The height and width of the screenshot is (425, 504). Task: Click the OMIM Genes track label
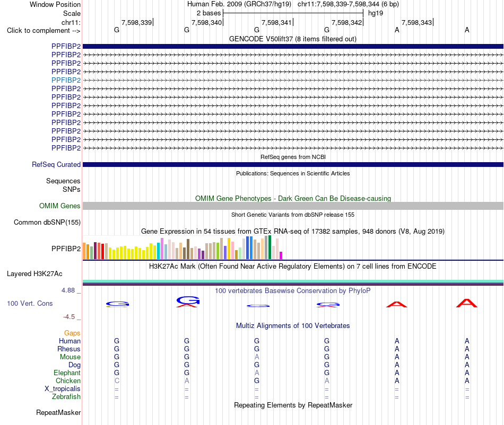[x=59, y=206]
